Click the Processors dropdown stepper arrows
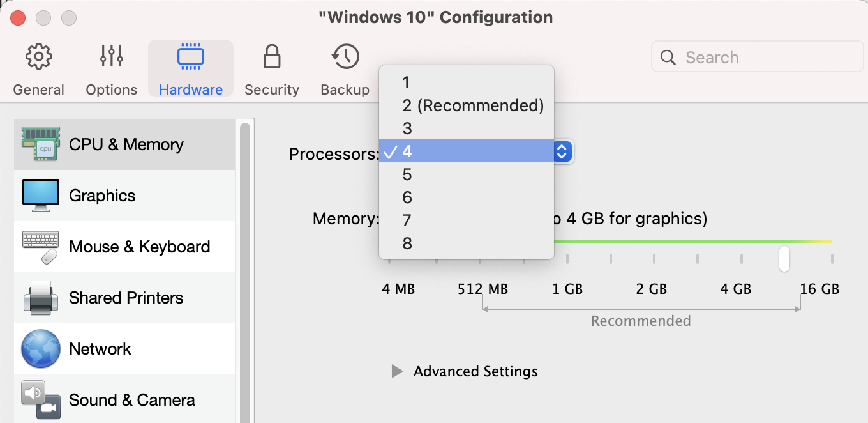The width and height of the screenshot is (868, 423). 562,151
